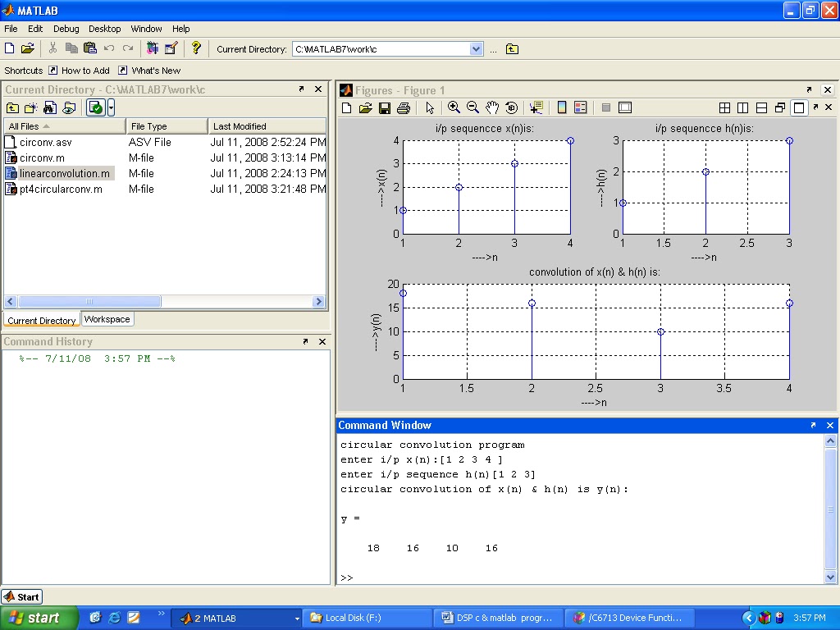The height and width of the screenshot is (630, 840).
Task: Toggle Rotate 3D tool
Action: pyautogui.click(x=512, y=107)
